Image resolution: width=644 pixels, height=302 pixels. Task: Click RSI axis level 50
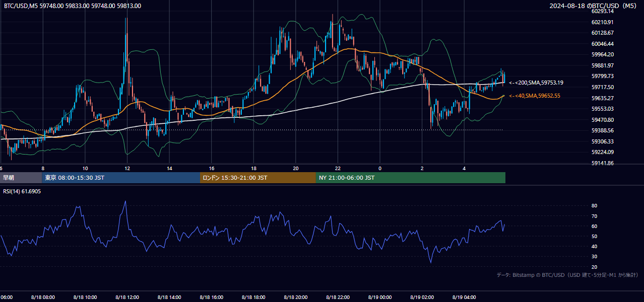tap(594, 236)
